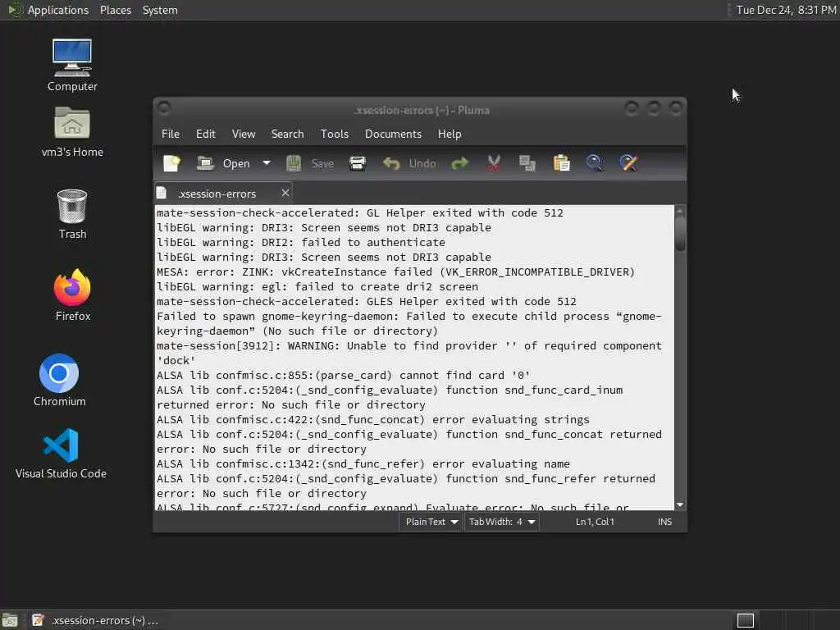Click the 'snd_func_concat) error evaluating strings' line
The height and width of the screenshot is (630, 840).
tap(373, 420)
